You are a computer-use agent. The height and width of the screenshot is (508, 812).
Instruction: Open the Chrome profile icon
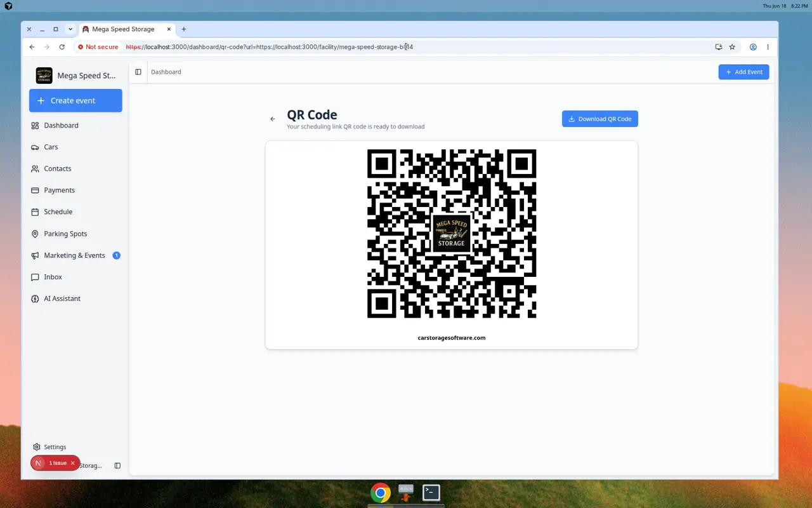[753, 47]
